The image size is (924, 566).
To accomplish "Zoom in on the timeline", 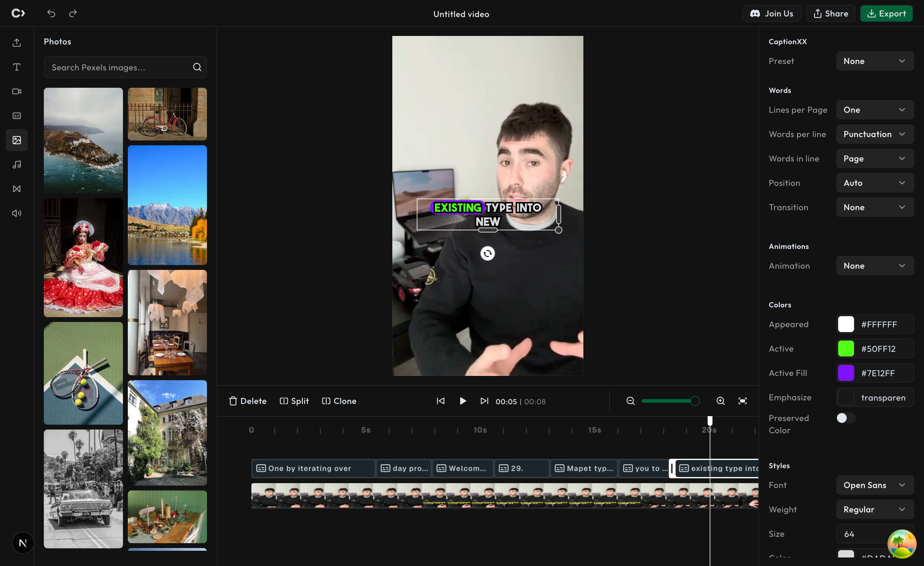I will 720,401.
